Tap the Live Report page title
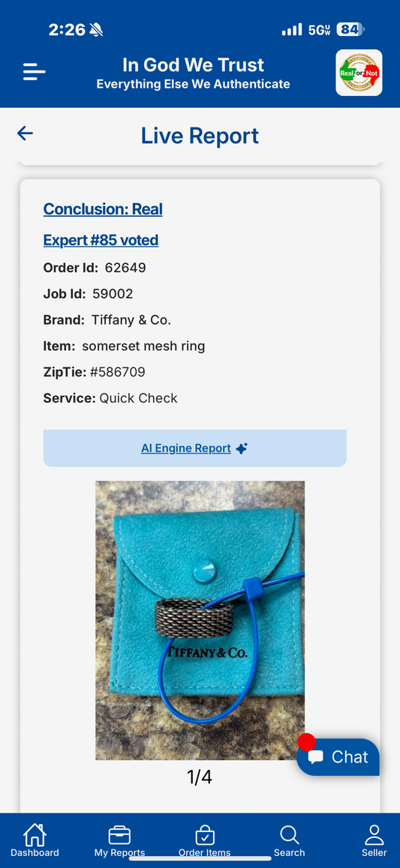The height and width of the screenshot is (868, 400). pos(200,136)
